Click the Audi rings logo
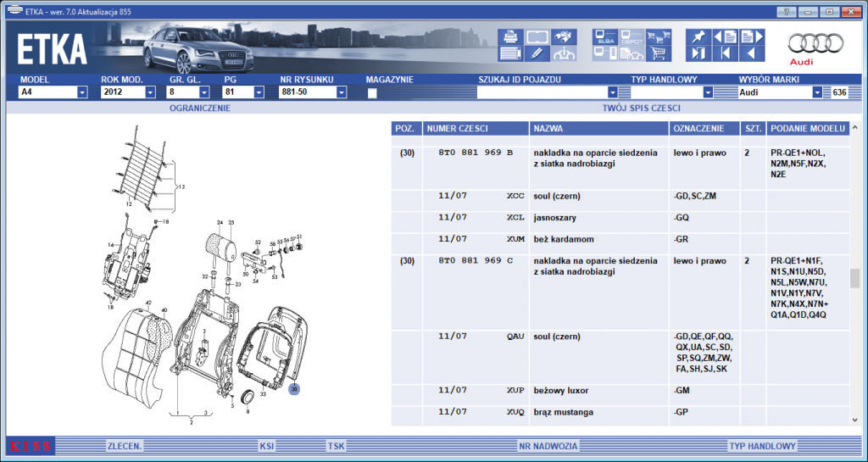 coord(816,42)
